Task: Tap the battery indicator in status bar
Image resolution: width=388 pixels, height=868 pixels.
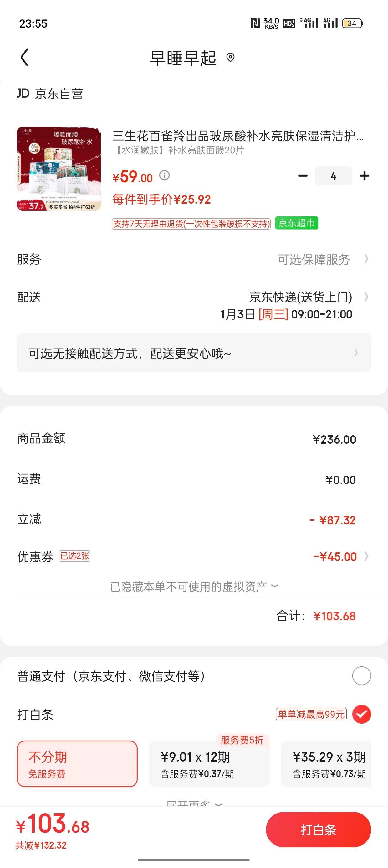Action: 352,23
